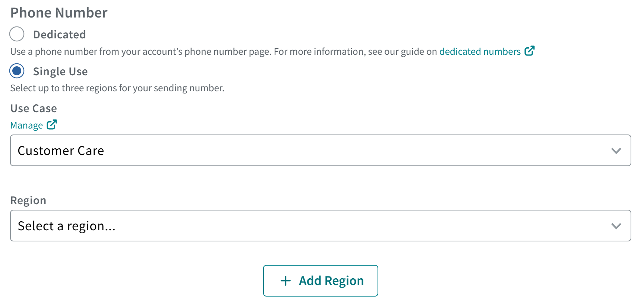Image resolution: width=644 pixels, height=304 pixels.
Task: Open the Customer Care use case dropdown
Action: pyautogui.click(x=321, y=151)
